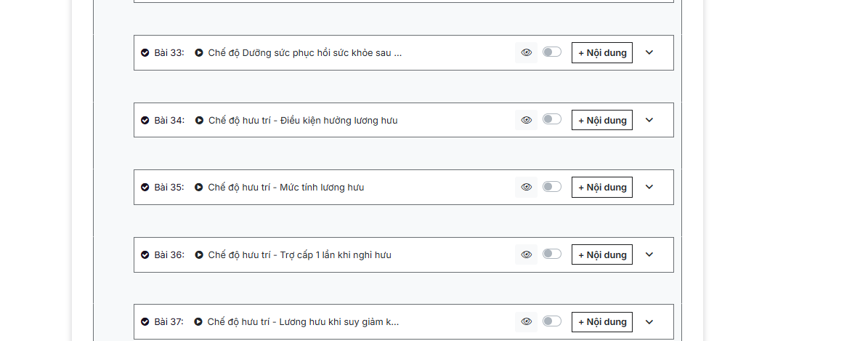
Task: Click the play video icon in Bài 36
Action: click(x=199, y=254)
